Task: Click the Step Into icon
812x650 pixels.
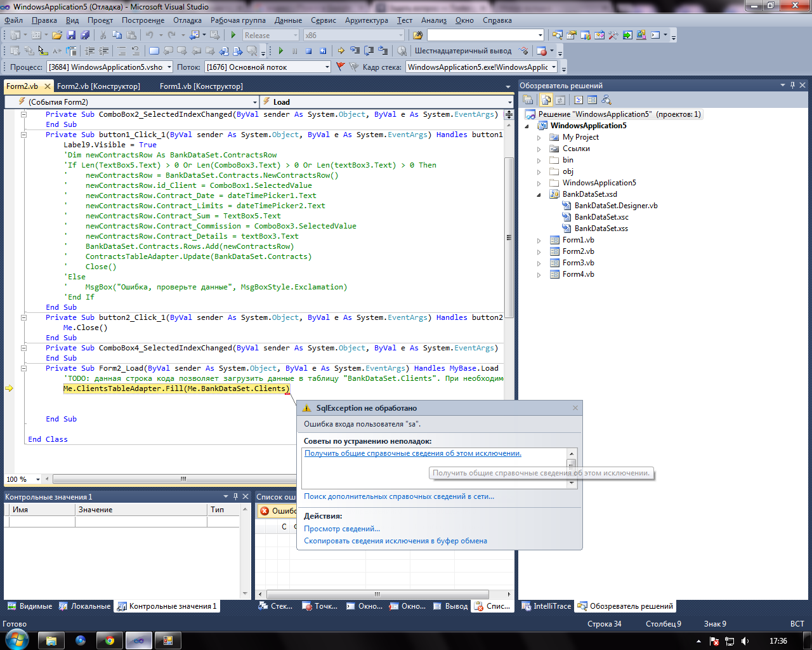Action: tap(355, 51)
